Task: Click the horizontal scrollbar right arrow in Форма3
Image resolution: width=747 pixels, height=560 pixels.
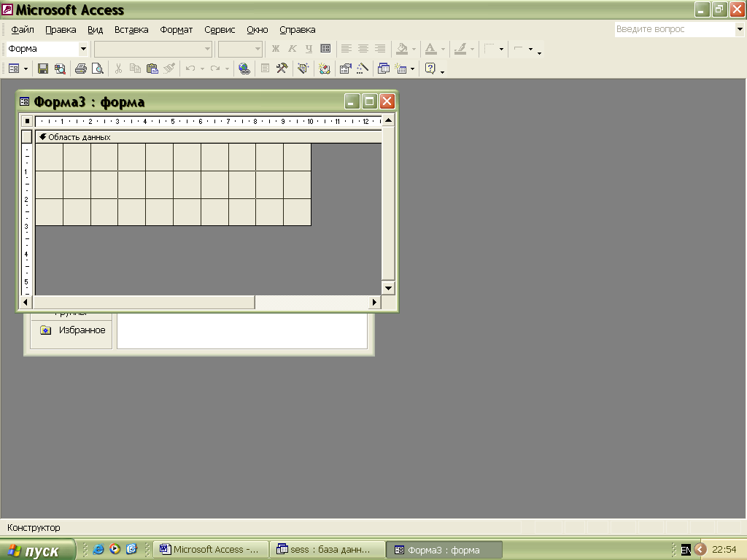Action: click(374, 302)
